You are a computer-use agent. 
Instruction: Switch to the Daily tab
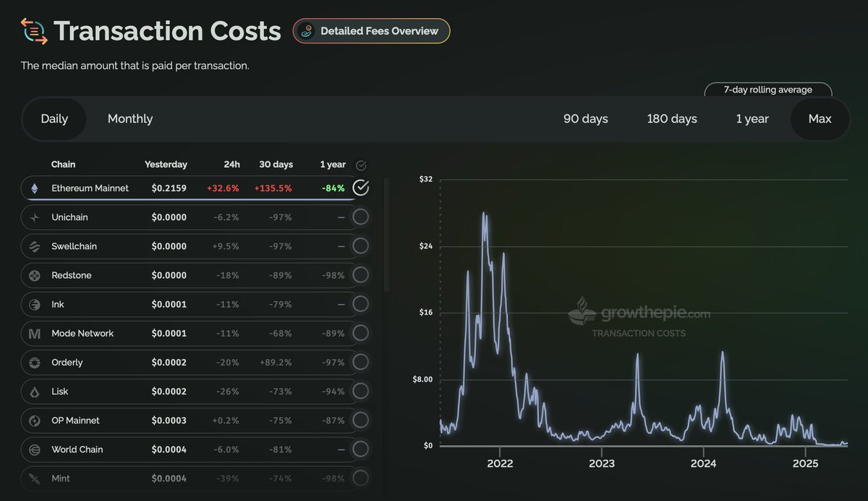54,119
